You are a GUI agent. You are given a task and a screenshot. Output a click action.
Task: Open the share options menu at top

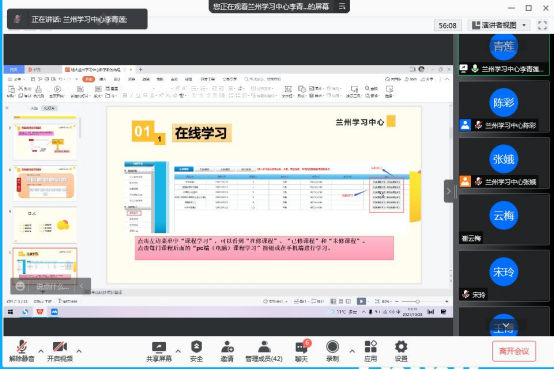click(x=342, y=6)
